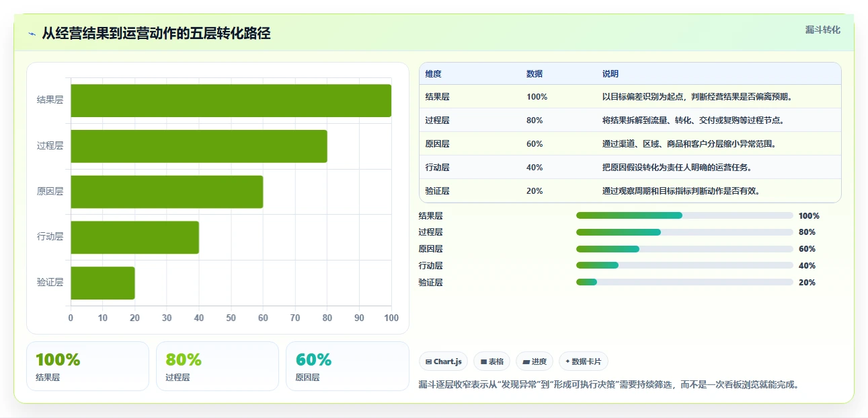Click the 50 tick on chart x-axis
Viewport: 868px width, 418px height.
pos(231,318)
